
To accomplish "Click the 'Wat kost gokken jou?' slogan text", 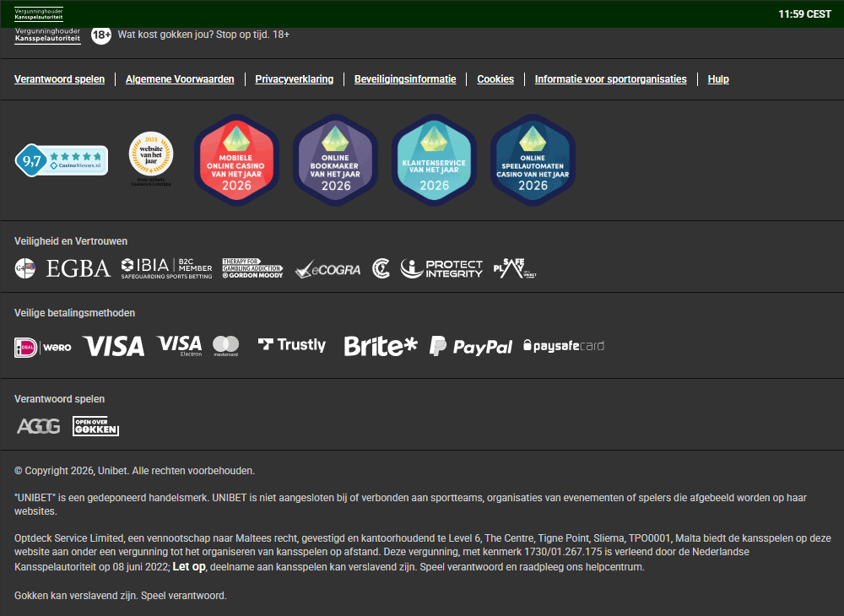I will tap(203, 35).
